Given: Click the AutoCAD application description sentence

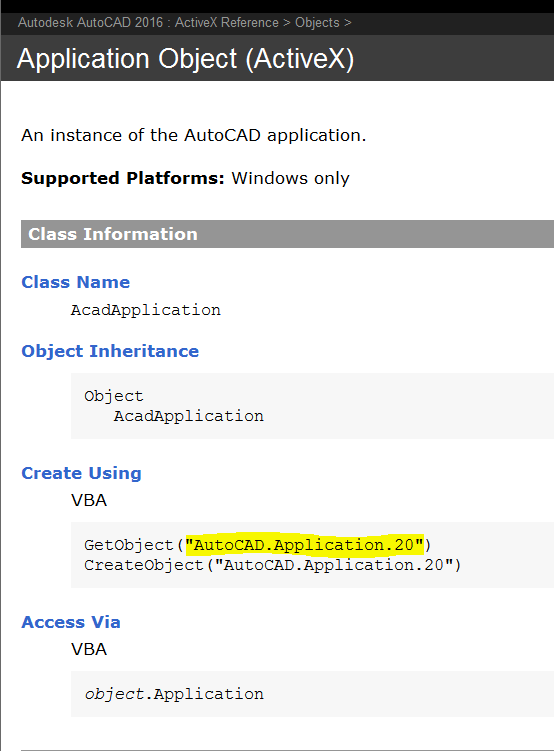Looking at the screenshot, I should (x=193, y=136).
